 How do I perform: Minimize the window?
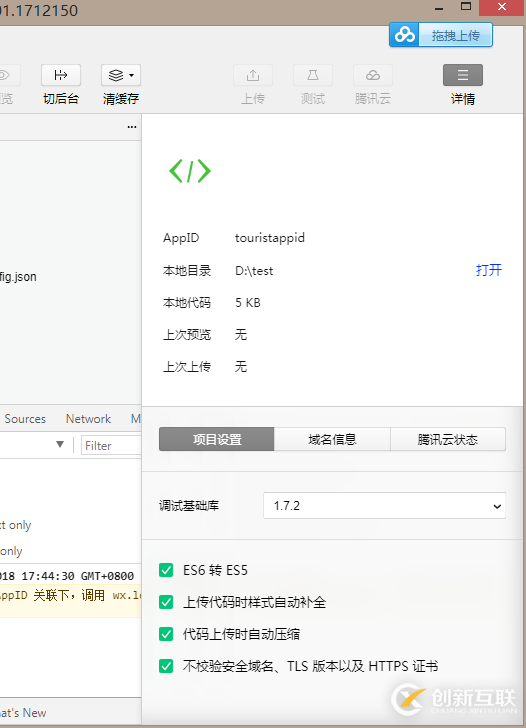pos(439,8)
